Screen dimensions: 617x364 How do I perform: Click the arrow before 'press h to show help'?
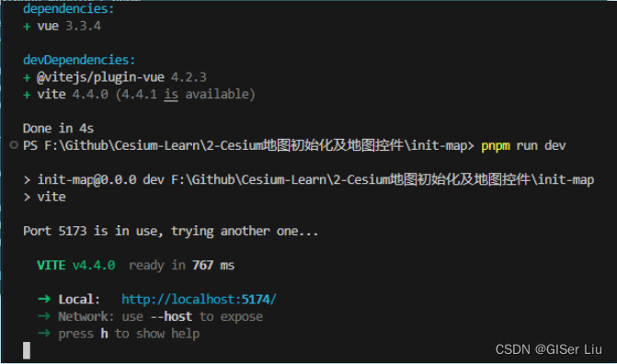pos(44,334)
